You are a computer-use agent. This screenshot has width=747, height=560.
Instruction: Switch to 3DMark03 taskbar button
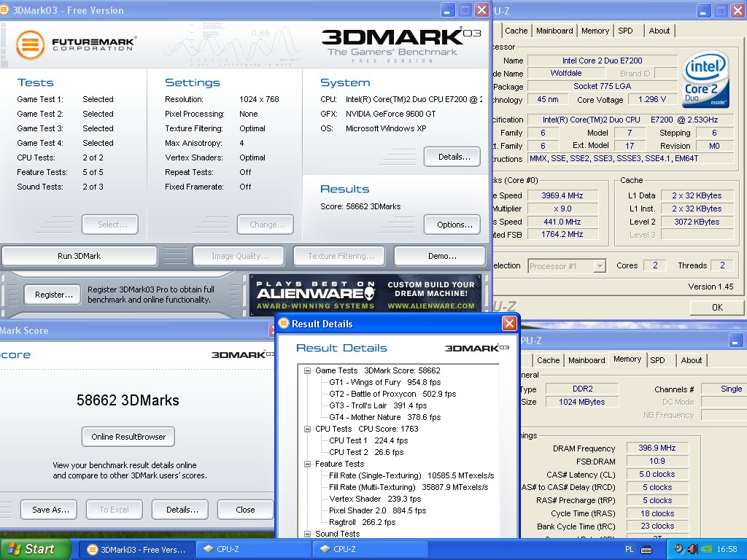pos(136,550)
